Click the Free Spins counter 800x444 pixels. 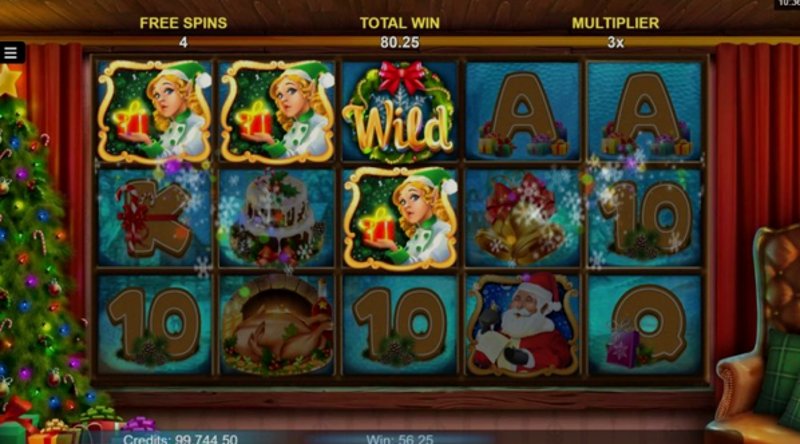pos(183,42)
